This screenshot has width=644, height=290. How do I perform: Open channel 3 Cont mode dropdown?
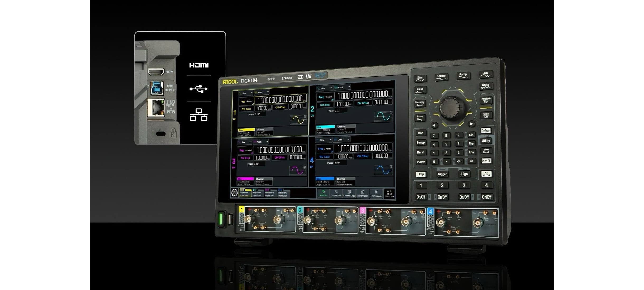click(x=261, y=142)
